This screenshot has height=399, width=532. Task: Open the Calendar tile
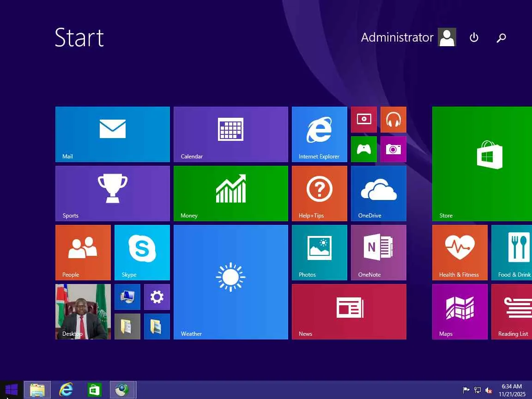click(231, 134)
